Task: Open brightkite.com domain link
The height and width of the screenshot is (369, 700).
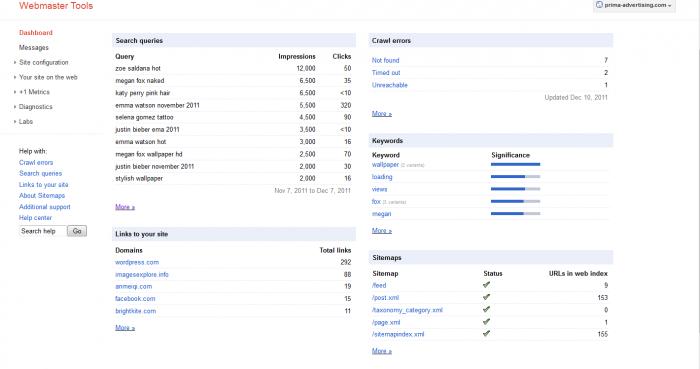Action: click(x=136, y=311)
